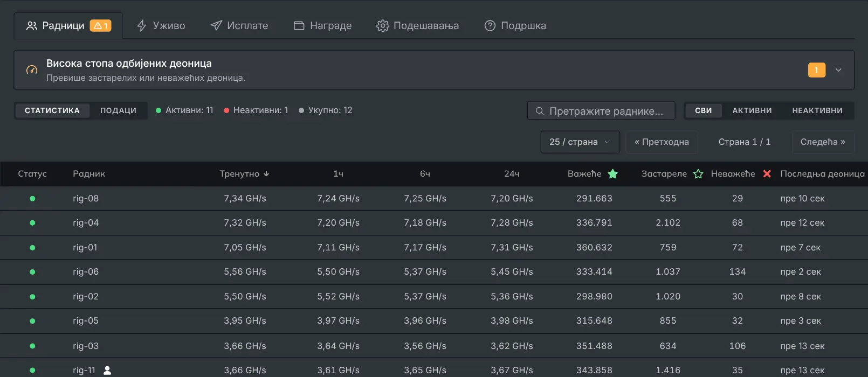
Task: Click the warning badge on Радници tab
Action: point(100,26)
